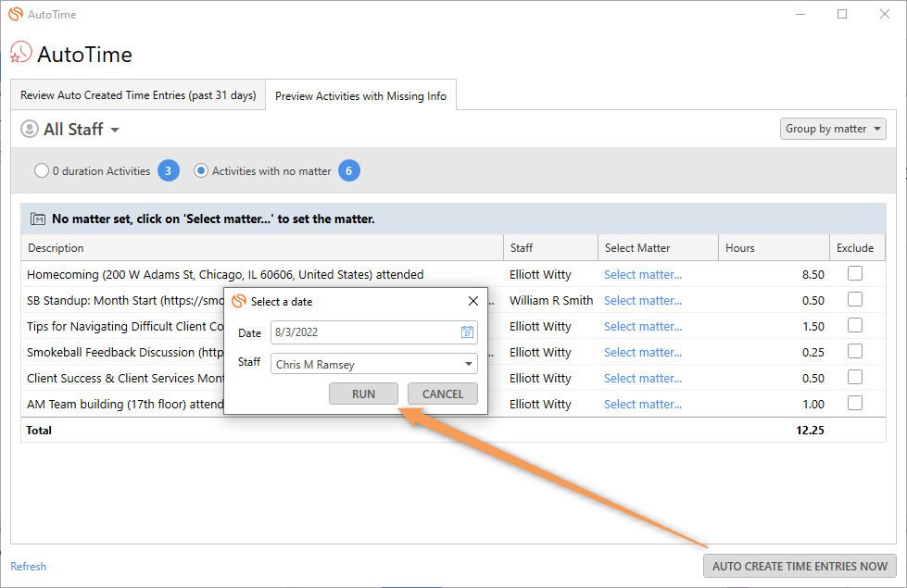The width and height of the screenshot is (907, 588).
Task: Click the 1.00 hours value
Action: pyautogui.click(x=813, y=404)
